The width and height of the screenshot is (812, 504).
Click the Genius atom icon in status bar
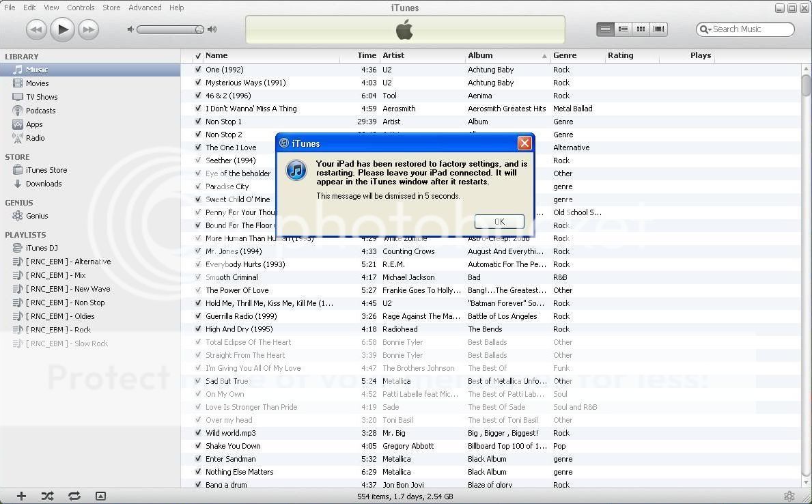(x=789, y=496)
